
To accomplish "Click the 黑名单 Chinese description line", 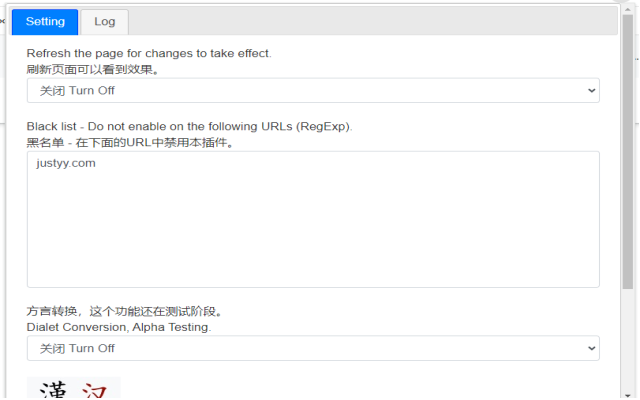I will click(130, 143).
